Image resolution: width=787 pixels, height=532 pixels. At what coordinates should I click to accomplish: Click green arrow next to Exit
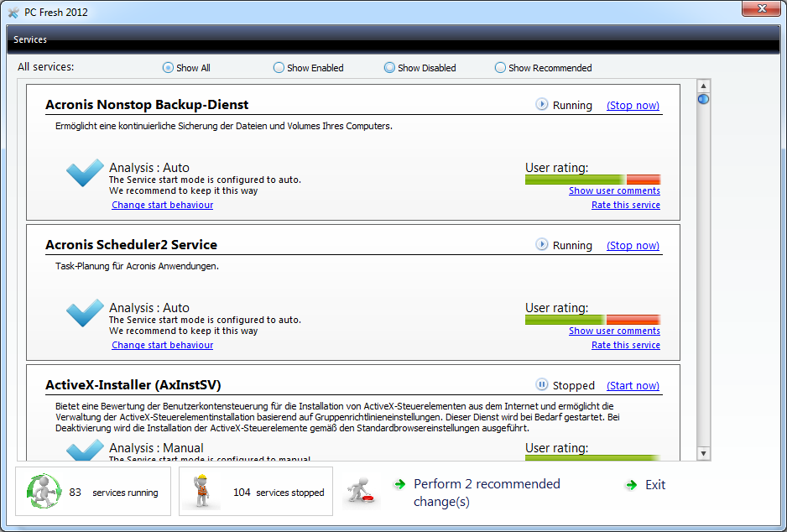[x=632, y=485]
